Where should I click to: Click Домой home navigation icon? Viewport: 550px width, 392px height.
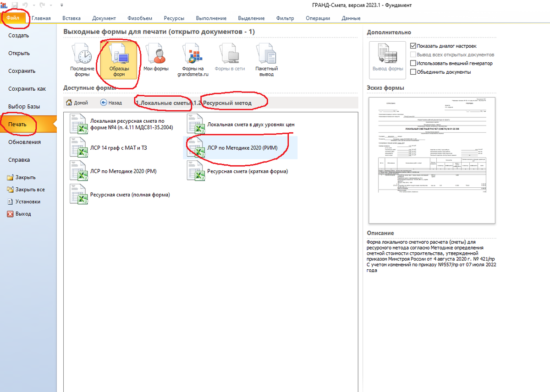pos(77,103)
